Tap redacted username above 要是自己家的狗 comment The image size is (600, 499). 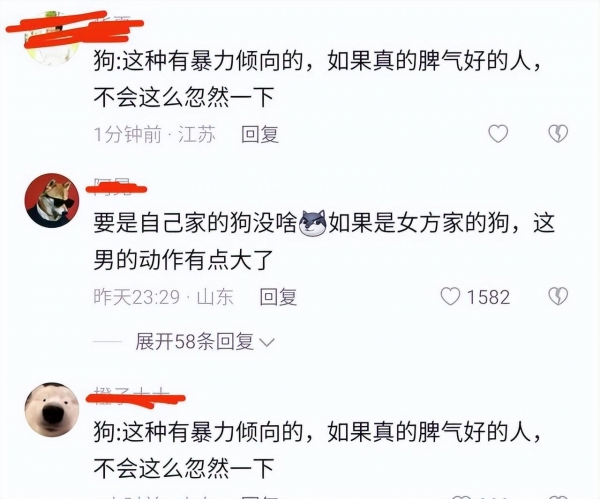click(x=116, y=188)
